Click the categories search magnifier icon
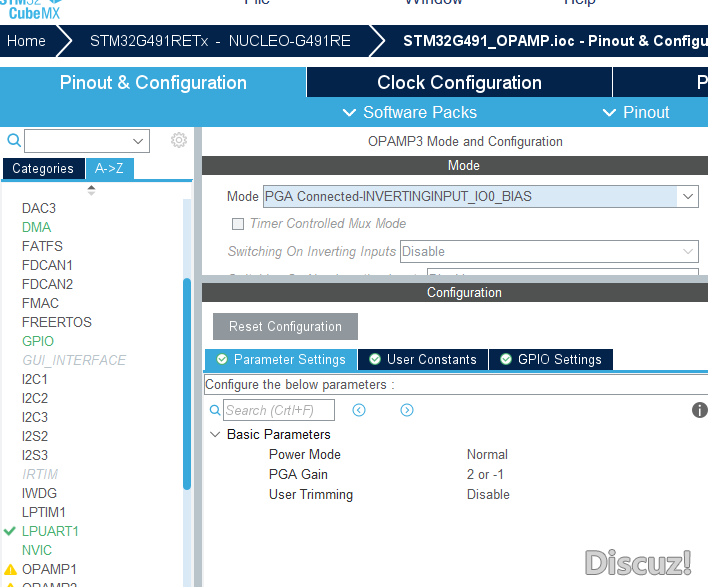Screen dimensions: 708x587 (x=14, y=140)
